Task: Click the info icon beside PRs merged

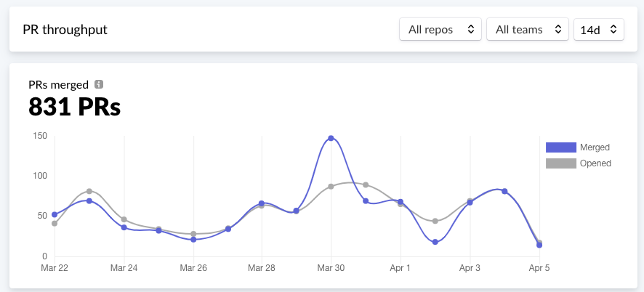Action: tap(99, 84)
